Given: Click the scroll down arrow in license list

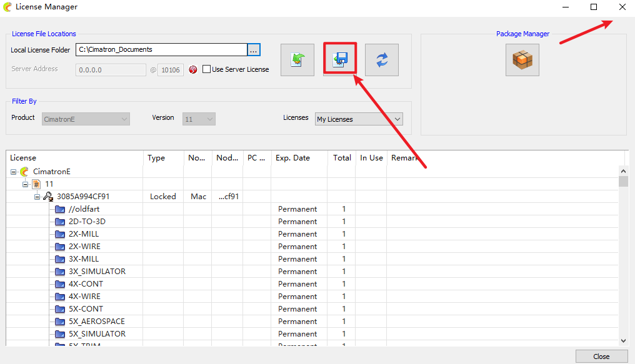Looking at the screenshot, I should coord(623,340).
